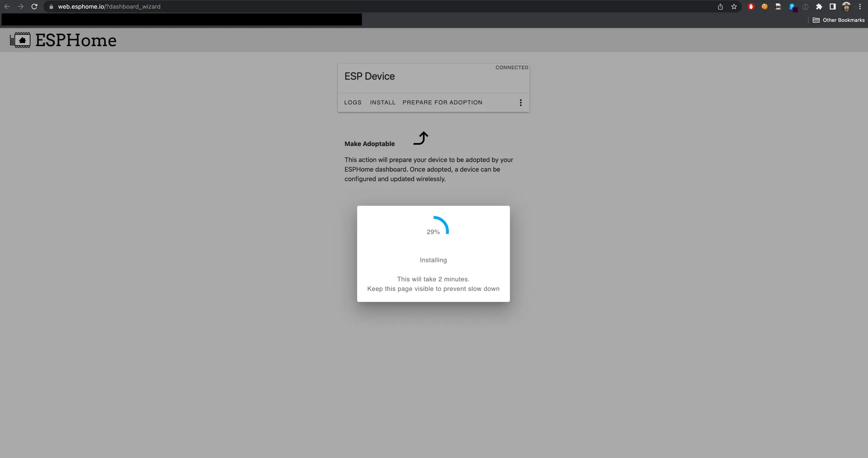Click the blue Ghostery ghost extension icon
Screen dimensions: 868x458
(x=792, y=7)
